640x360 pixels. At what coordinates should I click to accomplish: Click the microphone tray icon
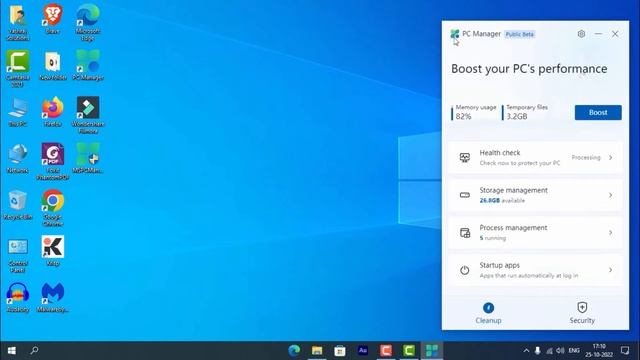538,351
